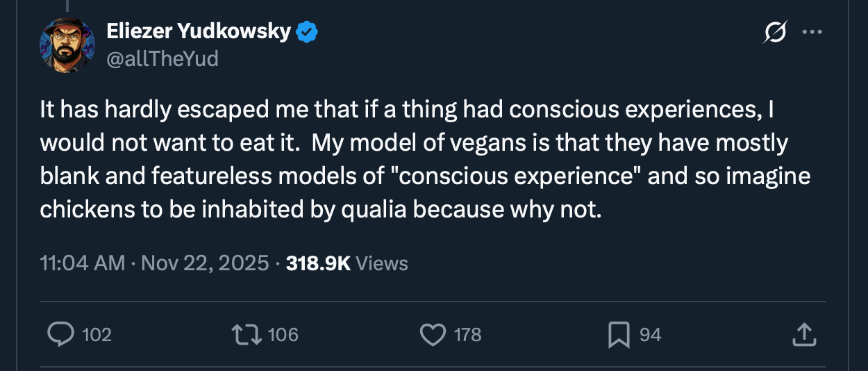Open the @allTheYud handle link
Screen dimensions: 868x371
(x=162, y=59)
